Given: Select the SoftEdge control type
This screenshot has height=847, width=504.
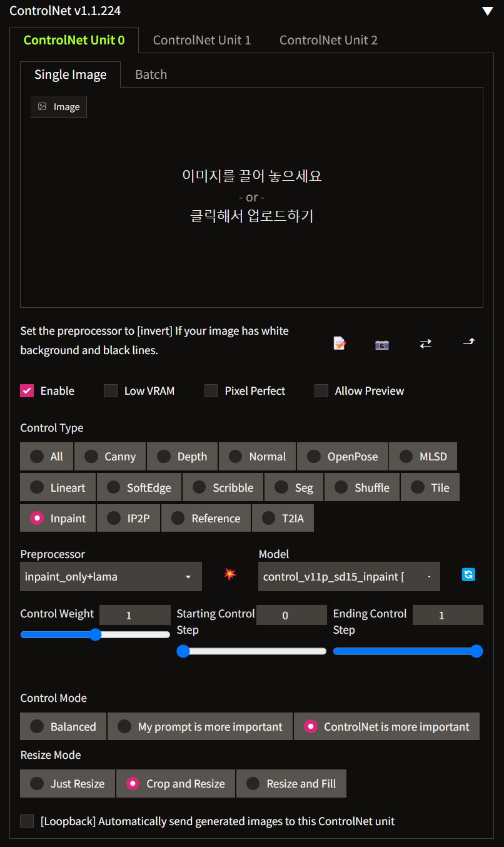Looking at the screenshot, I should [x=139, y=487].
